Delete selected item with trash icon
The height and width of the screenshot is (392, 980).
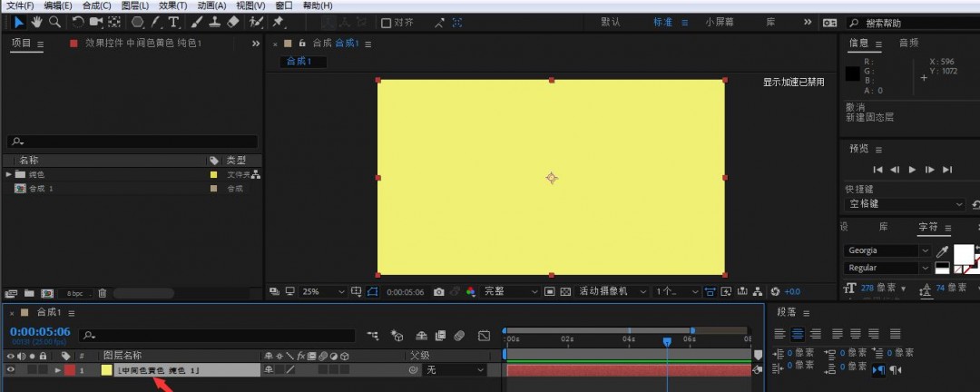pos(103,293)
